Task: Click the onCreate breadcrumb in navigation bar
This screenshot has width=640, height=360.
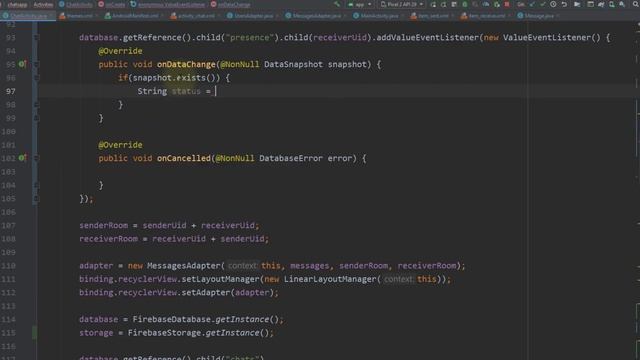Action: click(x=112, y=4)
